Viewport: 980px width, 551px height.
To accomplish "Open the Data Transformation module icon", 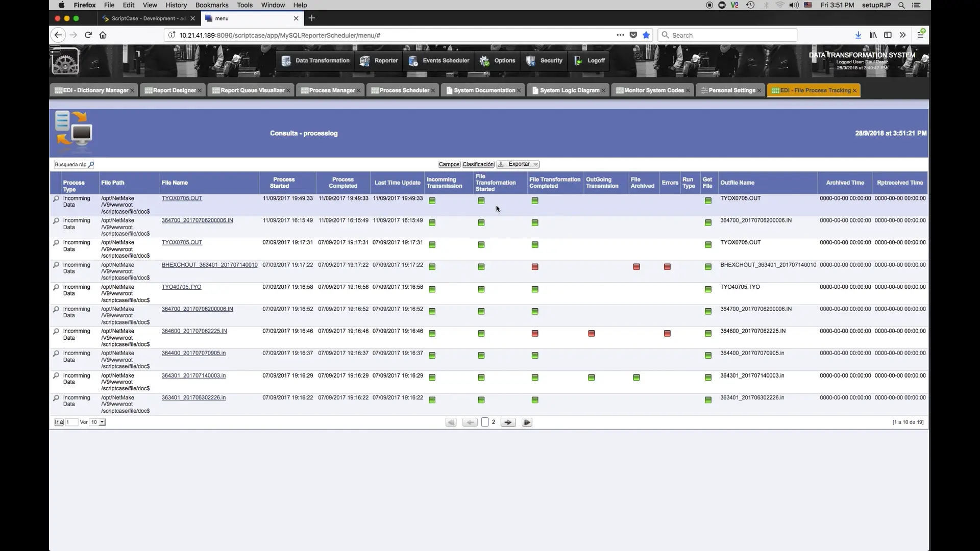I will coord(286,61).
